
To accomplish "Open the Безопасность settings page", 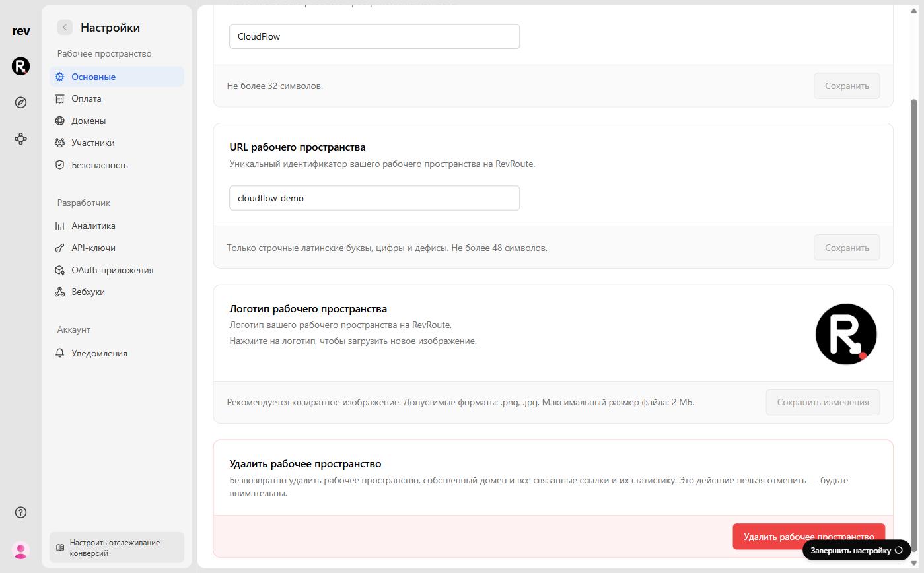I will tap(117, 165).
